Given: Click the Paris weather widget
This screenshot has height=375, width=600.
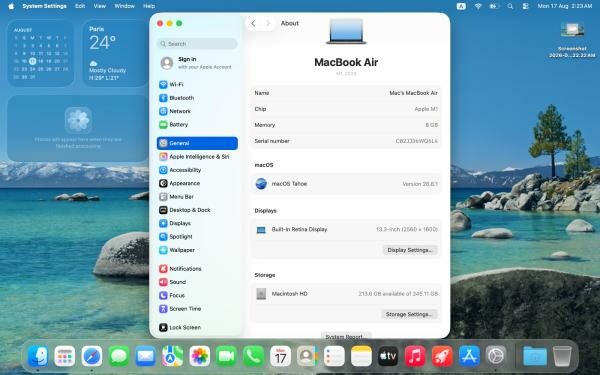Looking at the screenshot, I should click(x=115, y=53).
